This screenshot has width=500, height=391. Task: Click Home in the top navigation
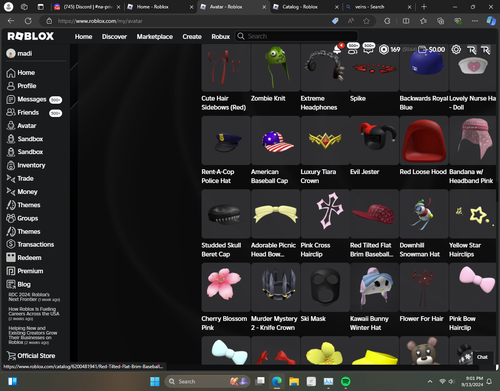(x=83, y=36)
